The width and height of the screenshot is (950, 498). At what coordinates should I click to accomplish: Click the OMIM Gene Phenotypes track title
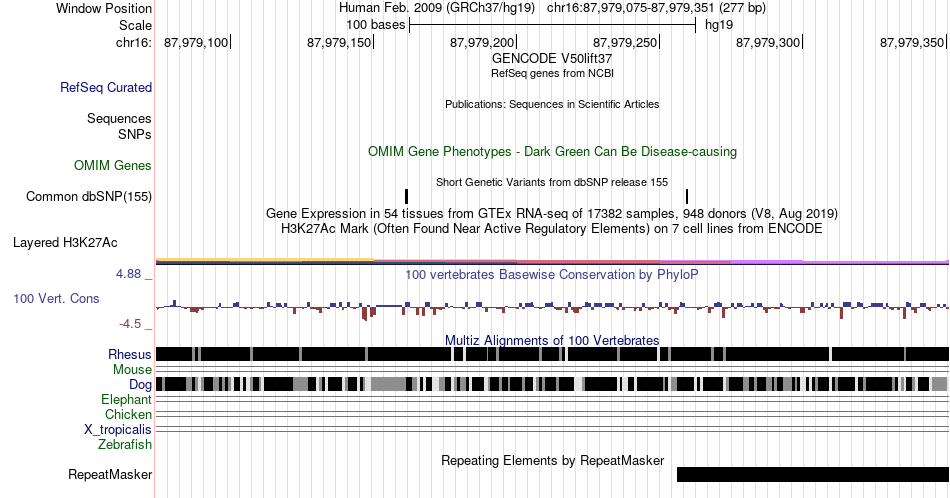pyautogui.click(x=553, y=151)
